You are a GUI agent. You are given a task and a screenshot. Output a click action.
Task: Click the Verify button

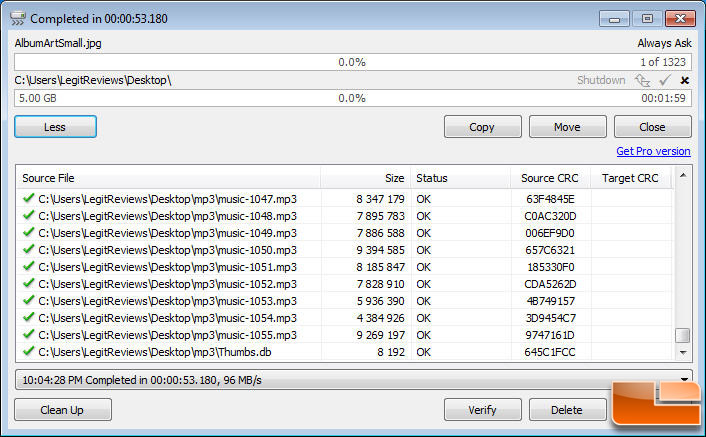[x=483, y=410]
